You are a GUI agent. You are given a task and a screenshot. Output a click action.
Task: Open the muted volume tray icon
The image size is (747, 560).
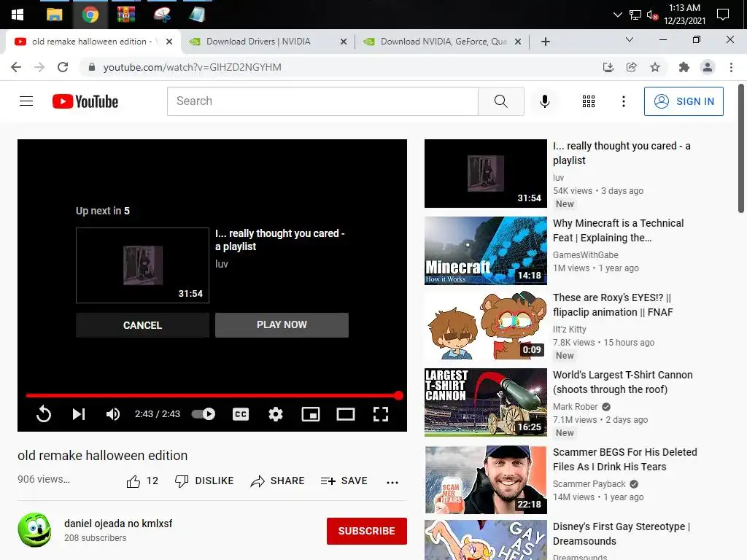(652, 15)
